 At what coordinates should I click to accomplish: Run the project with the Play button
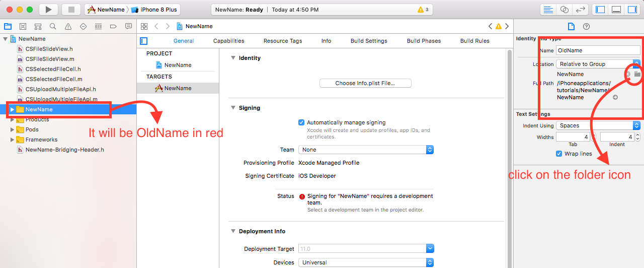(x=48, y=10)
